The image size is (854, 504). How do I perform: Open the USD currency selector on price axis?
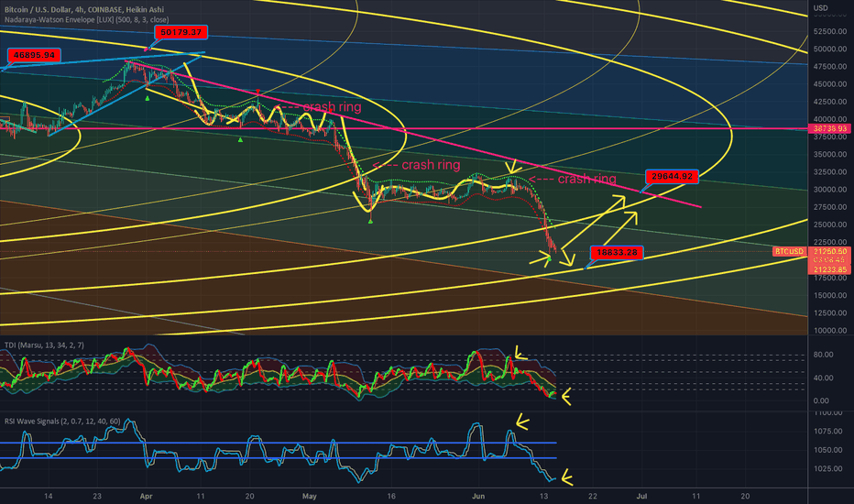(x=820, y=7)
